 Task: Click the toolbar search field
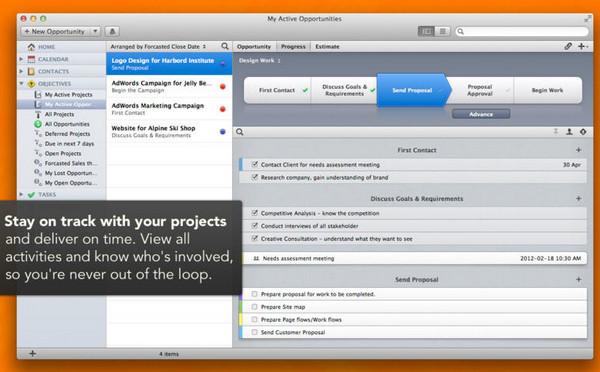tap(522, 31)
